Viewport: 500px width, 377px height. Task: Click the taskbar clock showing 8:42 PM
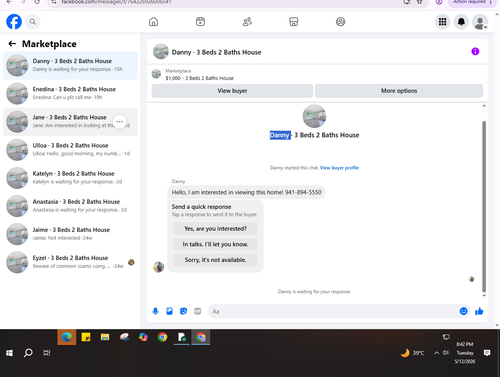click(465, 353)
